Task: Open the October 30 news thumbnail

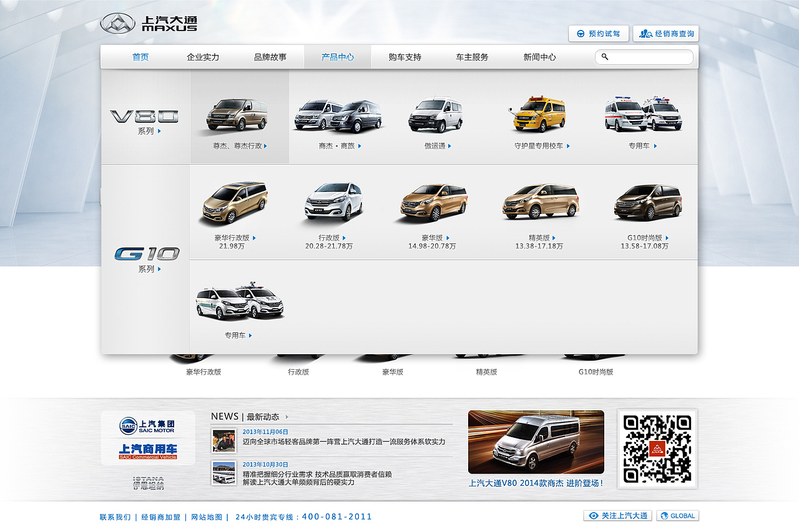Action: (x=223, y=473)
